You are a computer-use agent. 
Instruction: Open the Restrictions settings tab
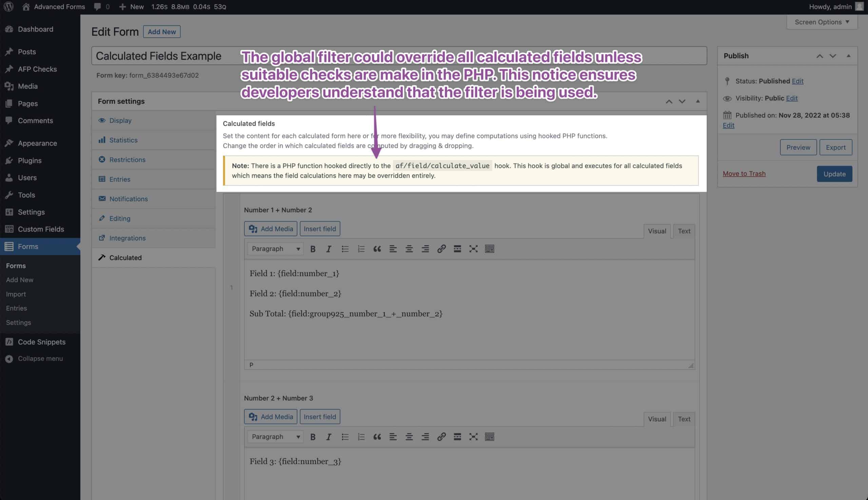pos(127,160)
